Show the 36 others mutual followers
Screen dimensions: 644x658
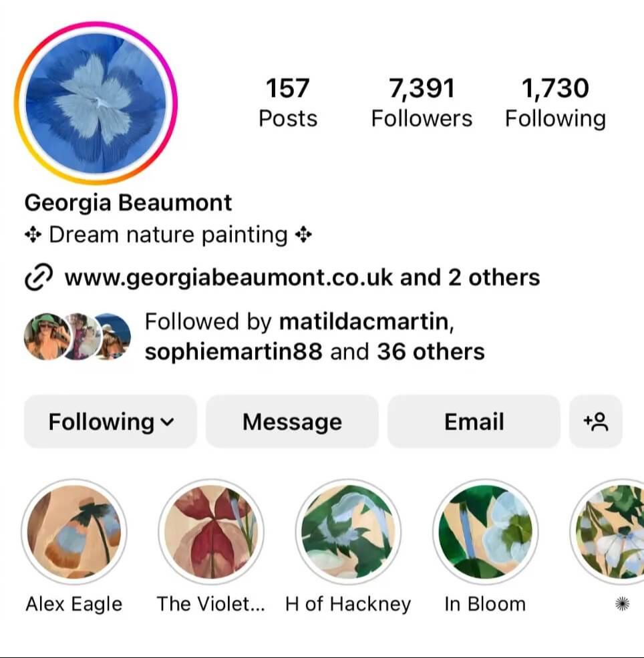[430, 351]
